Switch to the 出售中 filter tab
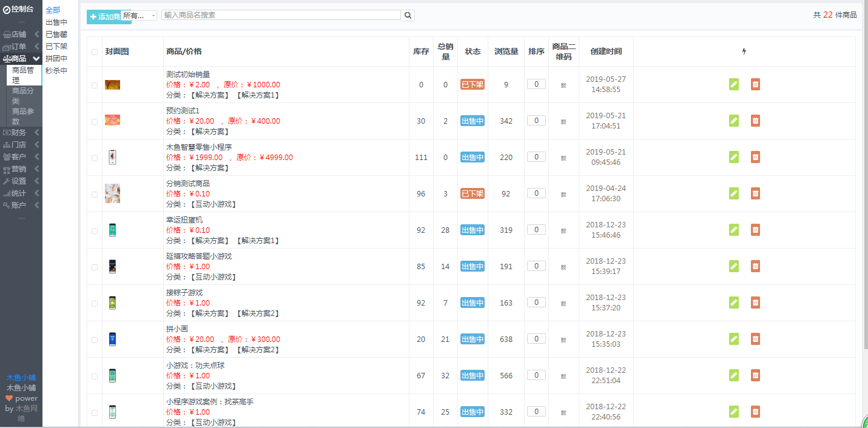The width and height of the screenshot is (868, 428). pyautogui.click(x=56, y=22)
